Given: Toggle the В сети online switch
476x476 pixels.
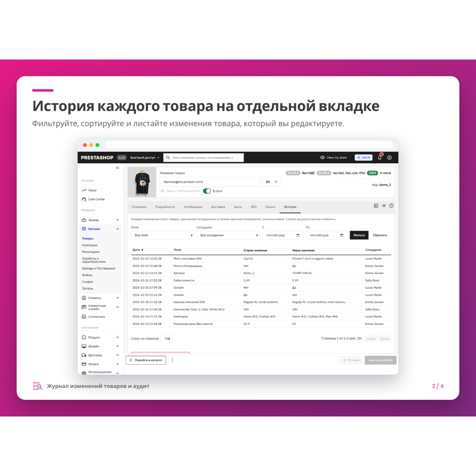Looking at the screenshot, I should tap(207, 191).
